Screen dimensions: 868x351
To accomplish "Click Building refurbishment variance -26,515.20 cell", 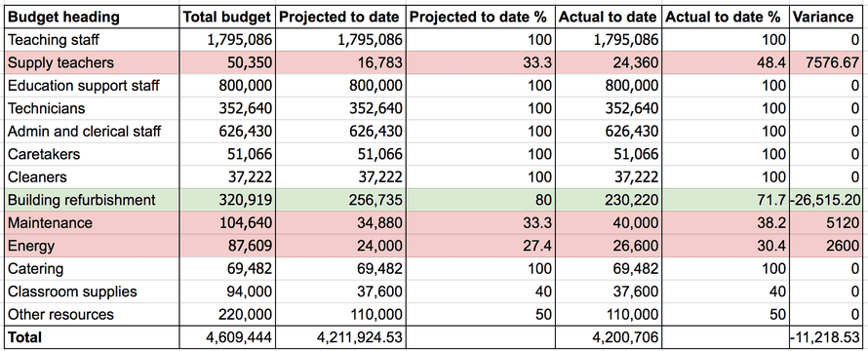I will (826, 200).
